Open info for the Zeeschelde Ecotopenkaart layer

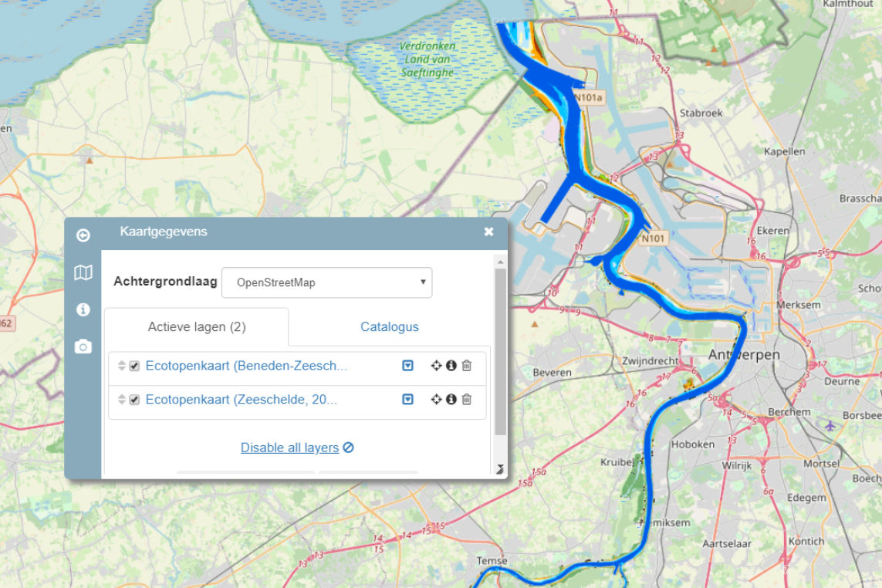(x=453, y=400)
